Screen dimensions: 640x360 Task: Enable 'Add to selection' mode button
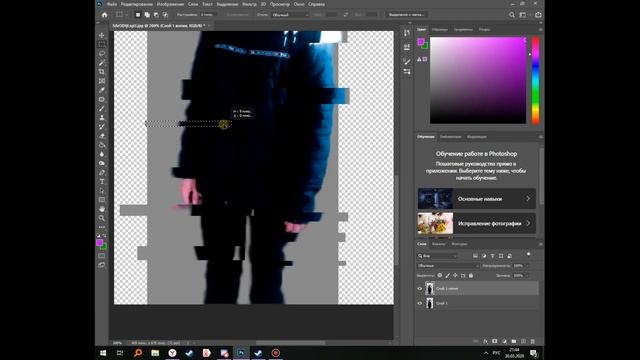click(147, 15)
